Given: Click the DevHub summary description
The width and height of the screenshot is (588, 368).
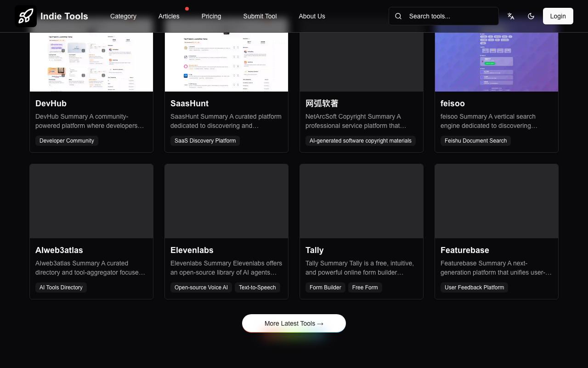Looking at the screenshot, I should [91, 121].
